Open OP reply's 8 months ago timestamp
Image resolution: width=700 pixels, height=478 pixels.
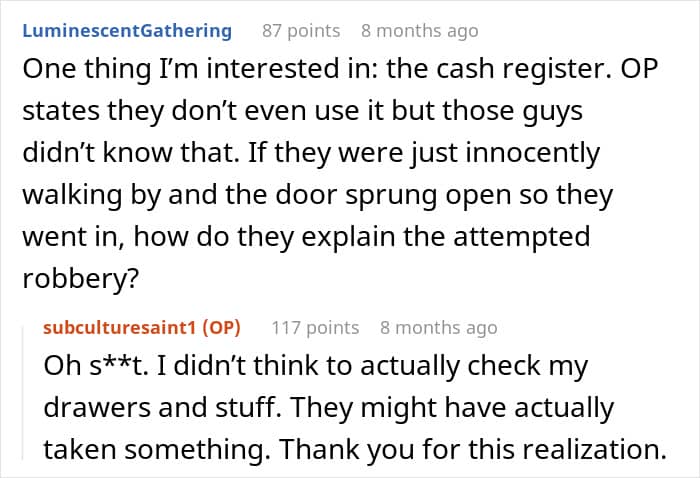tap(438, 328)
